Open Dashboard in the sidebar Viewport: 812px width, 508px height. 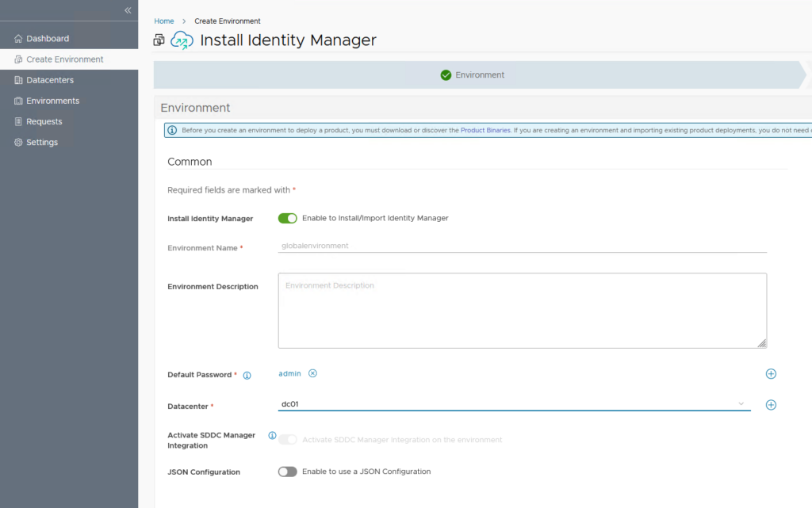(48, 39)
